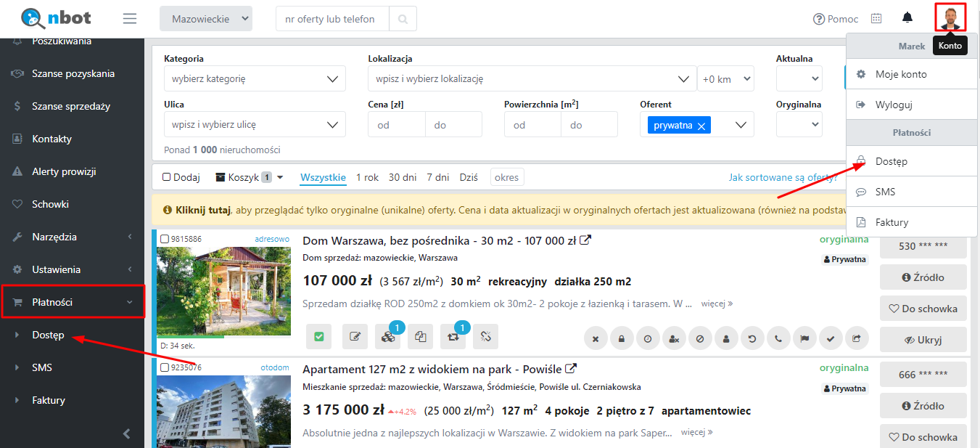The height and width of the screenshot is (448, 980).
Task: Click the broken link icon on the first listing
Action: click(x=486, y=337)
